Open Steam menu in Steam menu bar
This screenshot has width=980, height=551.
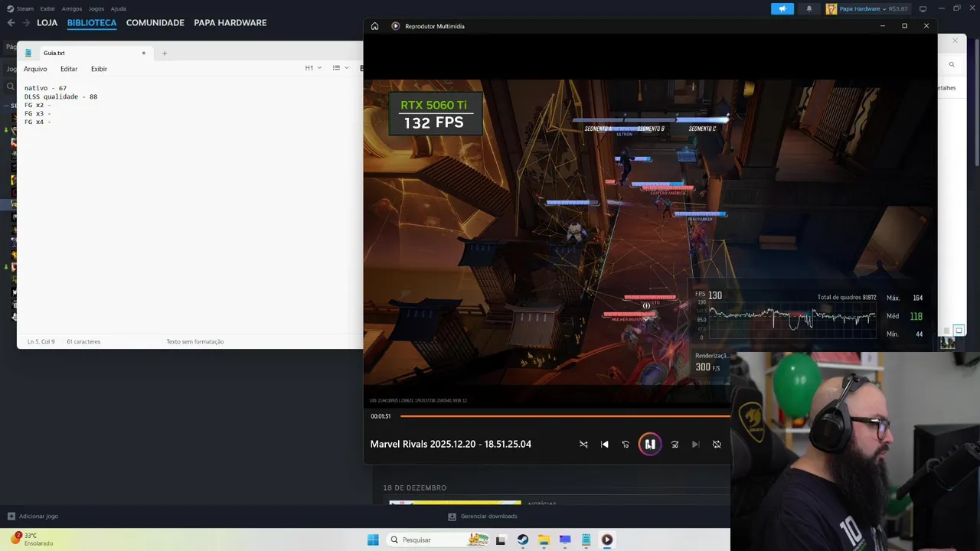pos(21,8)
